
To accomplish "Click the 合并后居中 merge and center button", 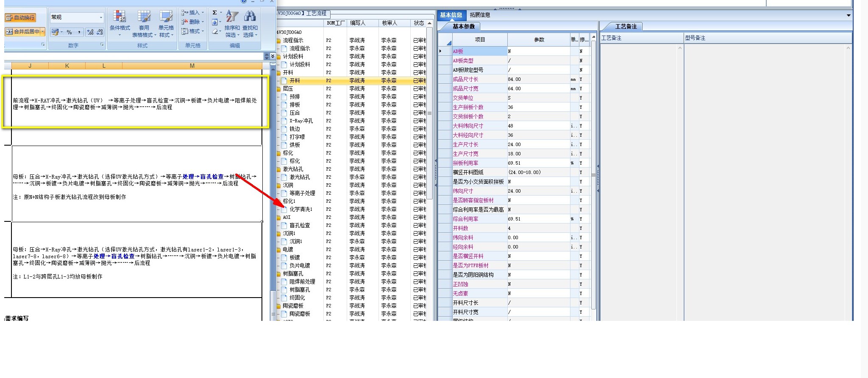I will (x=23, y=31).
